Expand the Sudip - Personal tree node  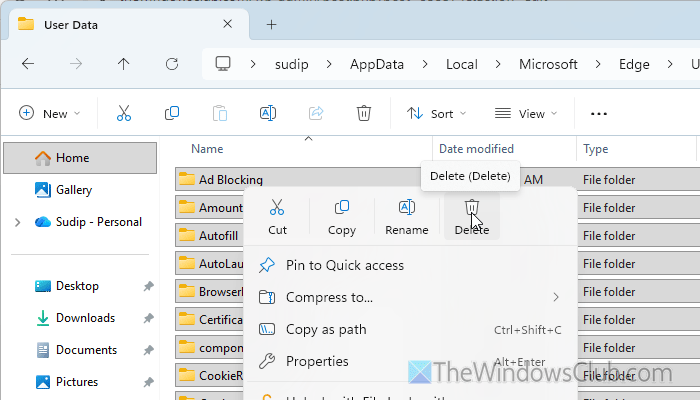(17, 222)
